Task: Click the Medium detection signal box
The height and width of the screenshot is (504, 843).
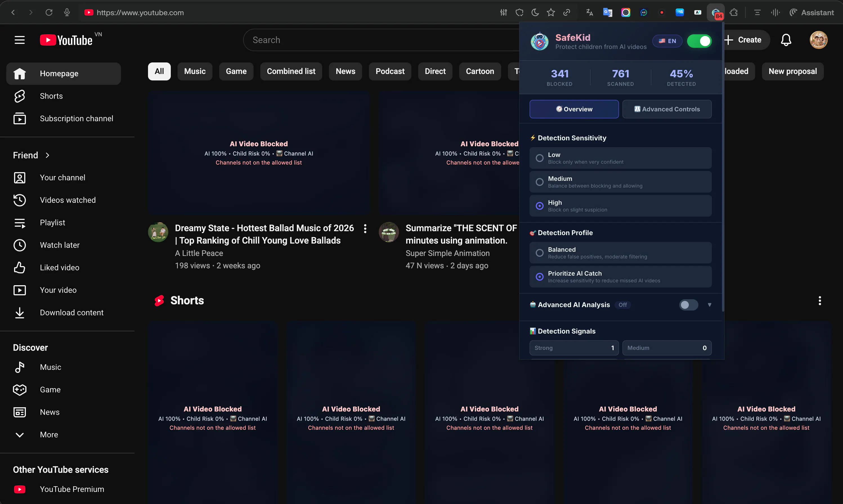Action: 667,348
